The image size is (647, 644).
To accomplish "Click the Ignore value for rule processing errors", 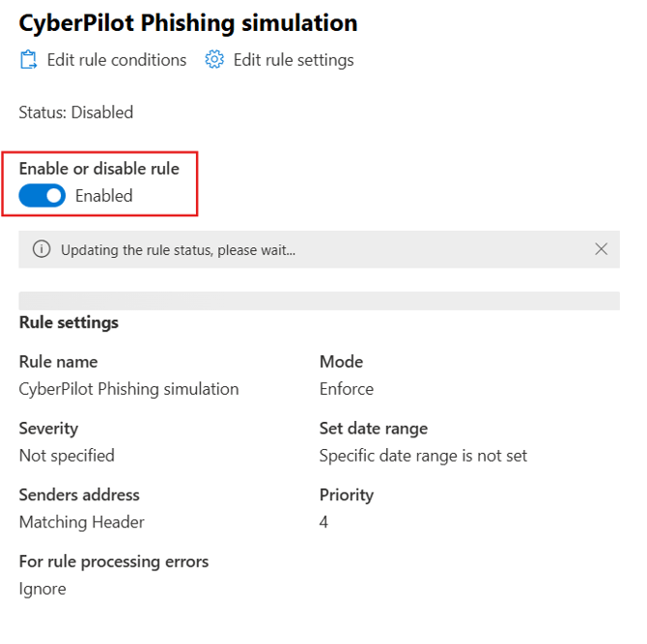I will pyautogui.click(x=42, y=588).
